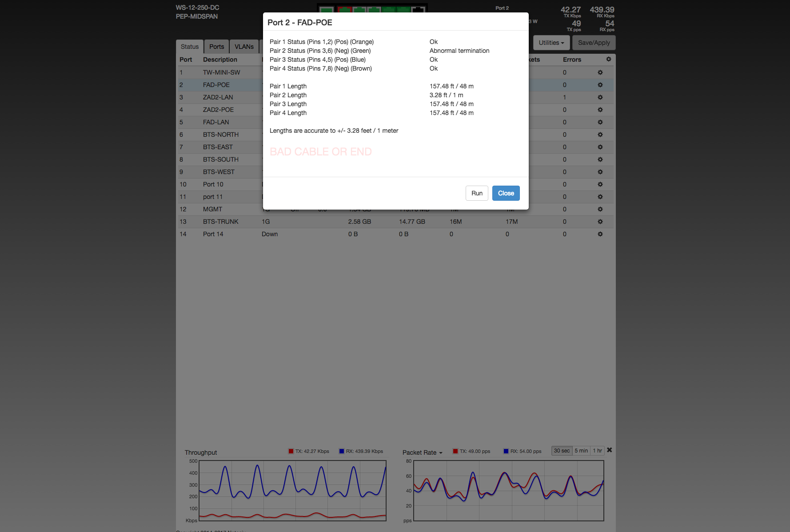Open the Utilities dropdown menu

coord(551,43)
